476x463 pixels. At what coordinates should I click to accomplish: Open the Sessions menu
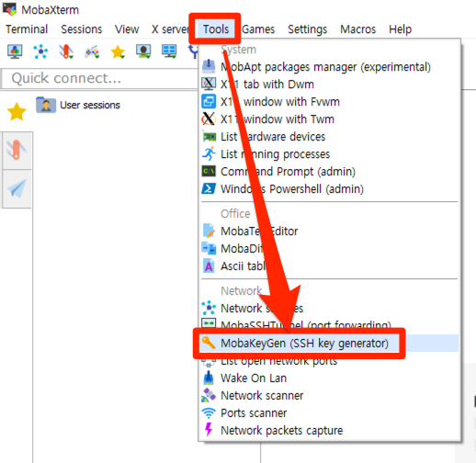pos(82,29)
